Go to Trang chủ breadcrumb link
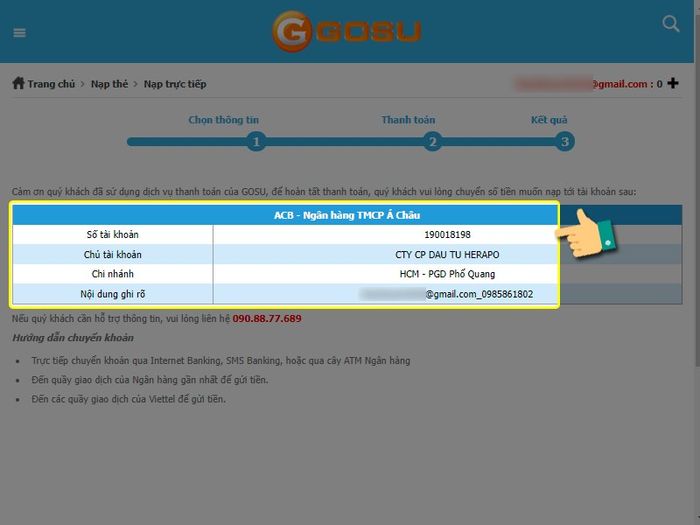This screenshot has height=525, width=700. pos(51,84)
